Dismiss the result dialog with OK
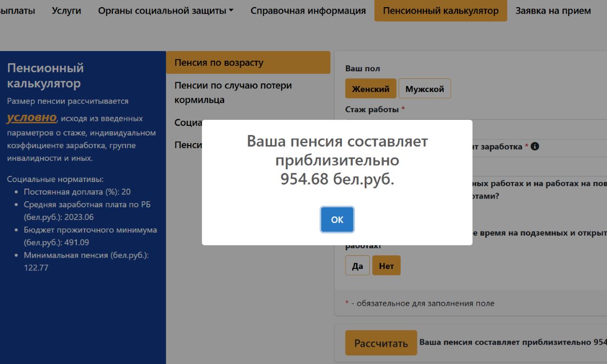Image resolution: width=607 pixels, height=364 pixels. coord(337,219)
